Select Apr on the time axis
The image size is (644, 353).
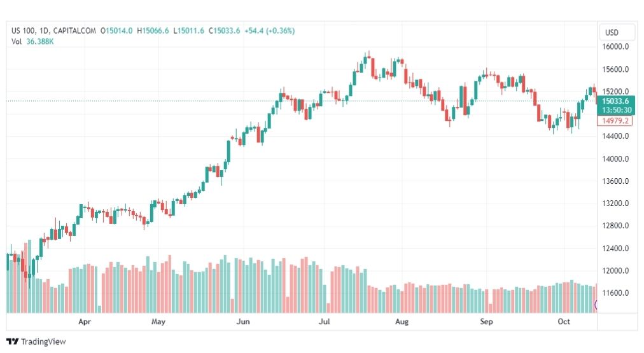coord(85,322)
